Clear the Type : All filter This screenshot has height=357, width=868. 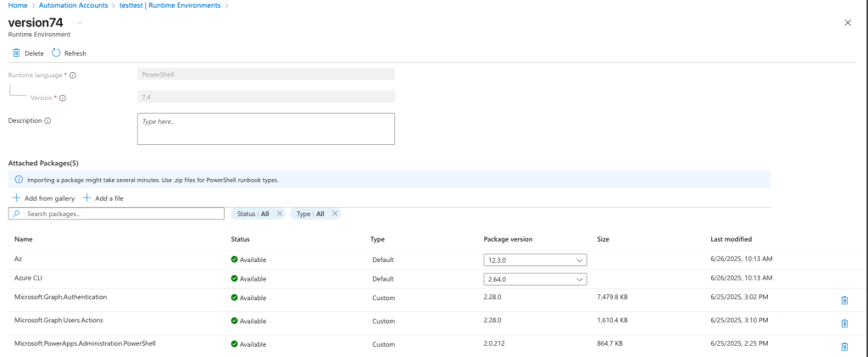334,214
